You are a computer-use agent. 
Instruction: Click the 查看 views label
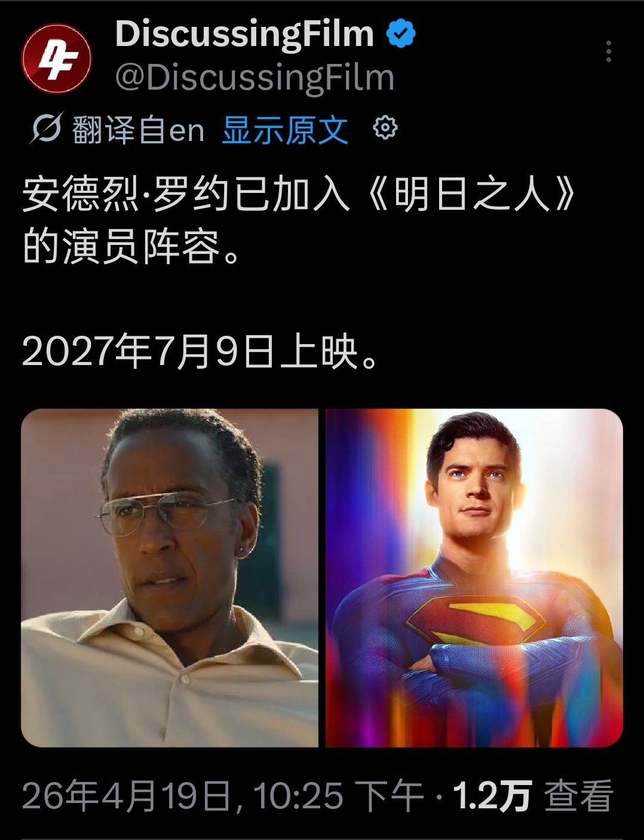[x=579, y=796]
